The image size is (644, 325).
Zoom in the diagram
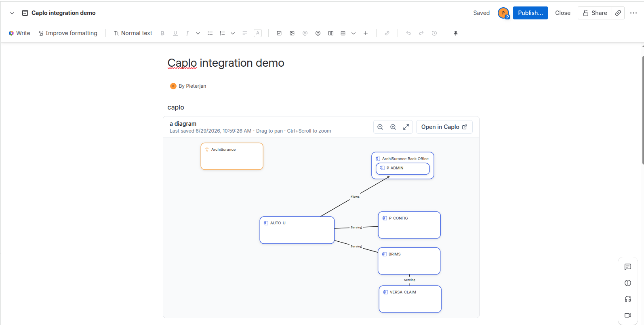393,127
